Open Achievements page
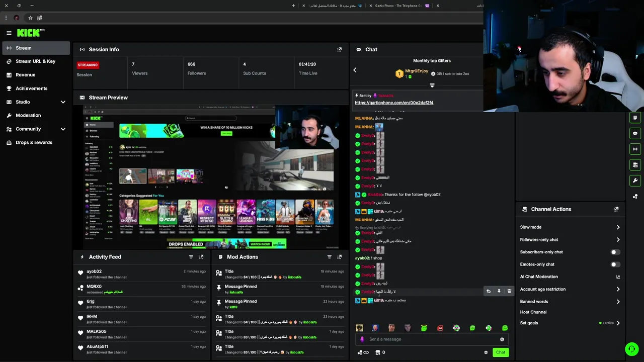The image size is (644, 362). point(36,88)
